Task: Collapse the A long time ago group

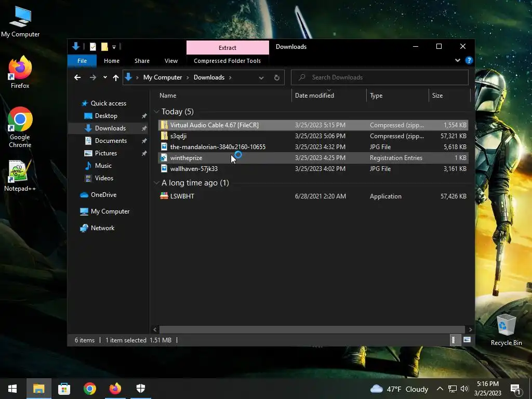Action: 156,183
